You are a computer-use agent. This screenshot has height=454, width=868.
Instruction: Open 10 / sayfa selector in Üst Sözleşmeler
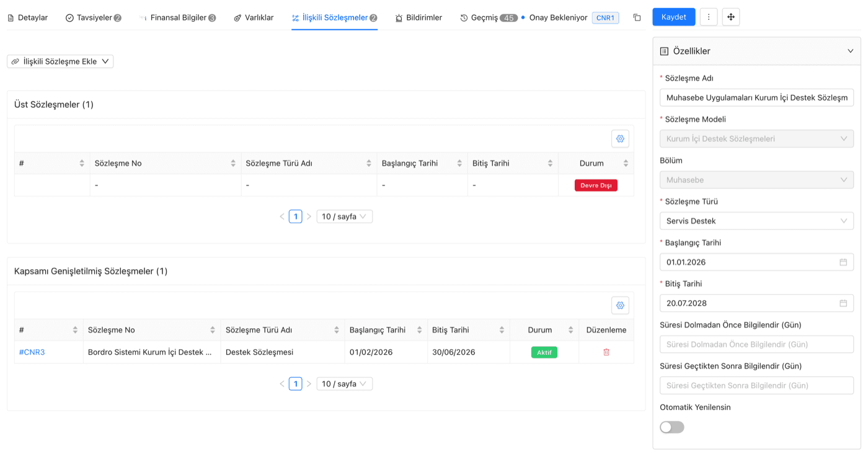(x=344, y=216)
